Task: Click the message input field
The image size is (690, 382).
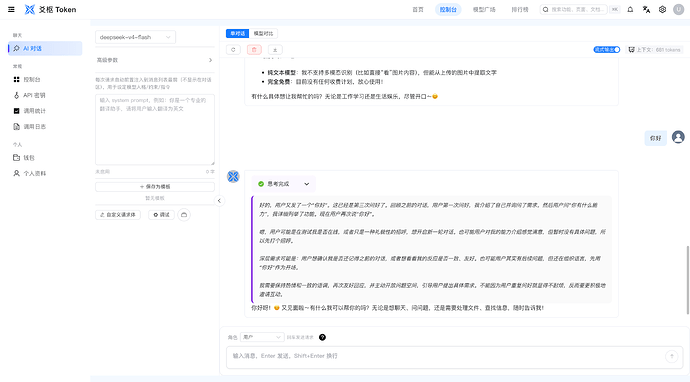Action: [x=445, y=356]
